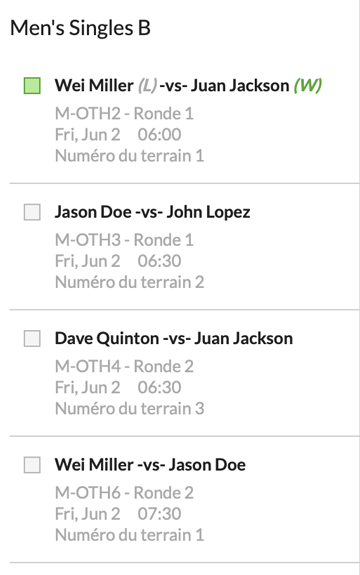Check the box for Jason Doe vs John Lopez

point(32,212)
